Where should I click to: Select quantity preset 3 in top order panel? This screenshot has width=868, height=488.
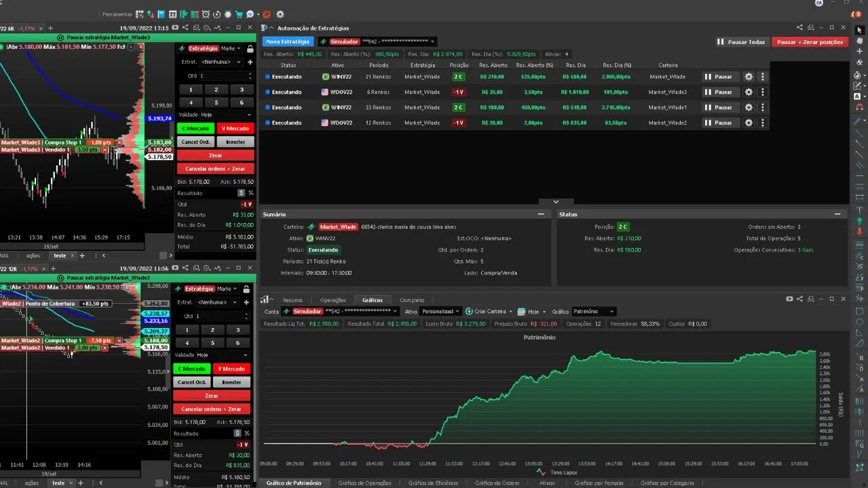click(241, 89)
